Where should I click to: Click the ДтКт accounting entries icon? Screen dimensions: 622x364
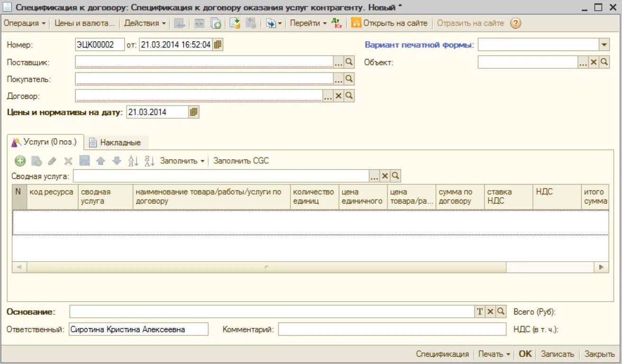coord(337,23)
